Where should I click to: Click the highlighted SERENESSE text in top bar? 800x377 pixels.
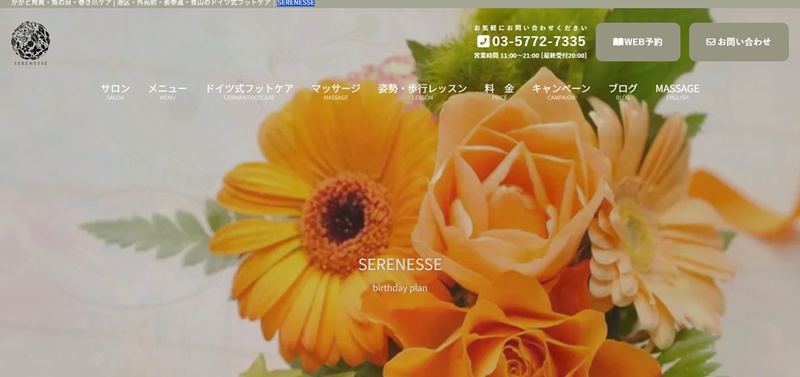[296, 3]
